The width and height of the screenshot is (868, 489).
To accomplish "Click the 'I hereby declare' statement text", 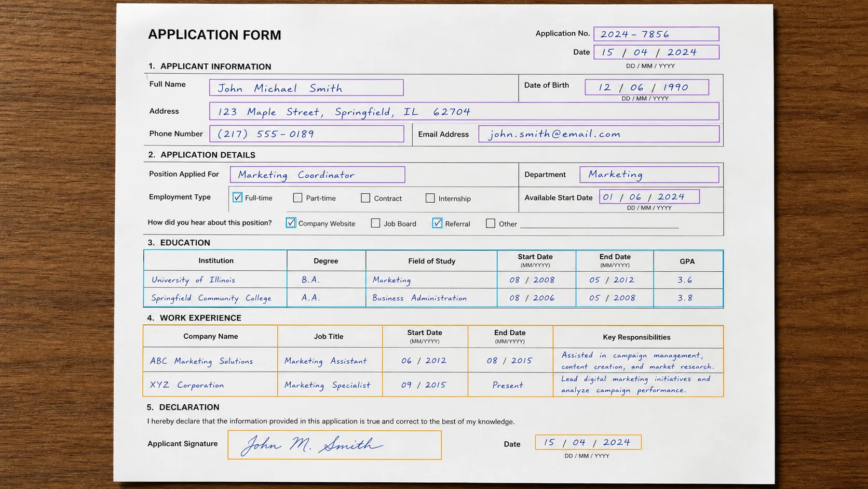I will (x=331, y=421).
